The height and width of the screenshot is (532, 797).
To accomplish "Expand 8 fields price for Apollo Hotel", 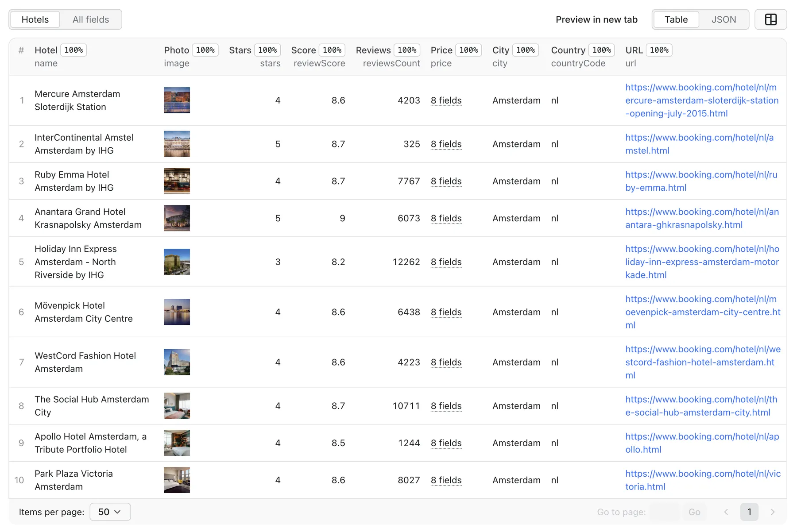I will 446,443.
